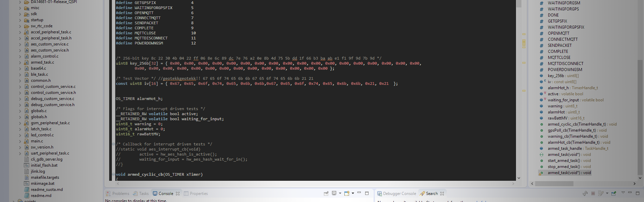644x202 pixels.
Task: Open the dropdown next to Open Console
Action: click(x=353, y=194)
